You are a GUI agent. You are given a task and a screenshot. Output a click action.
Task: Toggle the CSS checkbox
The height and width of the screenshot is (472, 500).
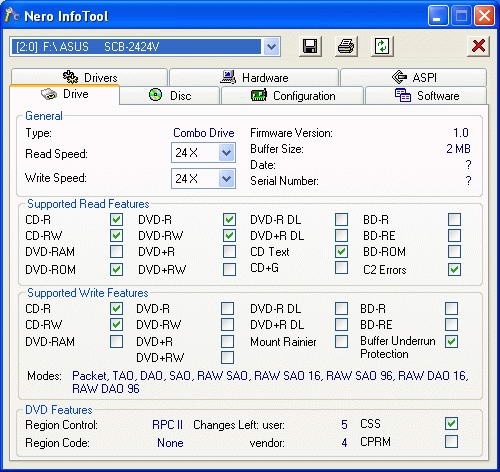point(451,424)
